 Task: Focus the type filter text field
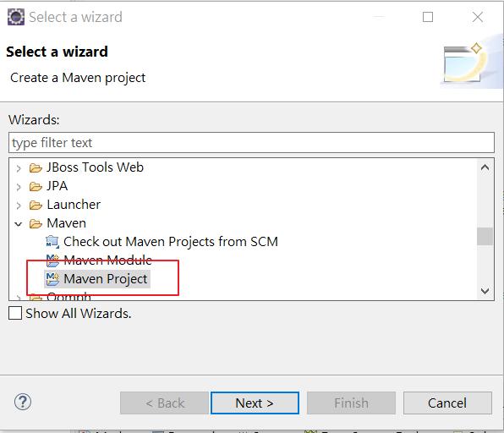[251, 143]
